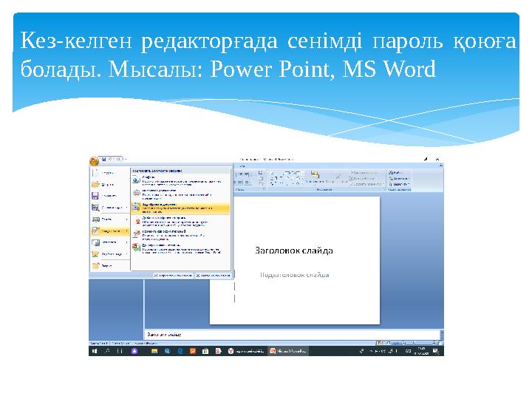Click the Заметки к слайду notes field
The image size is (532, 399).
(x=293, y=335)
